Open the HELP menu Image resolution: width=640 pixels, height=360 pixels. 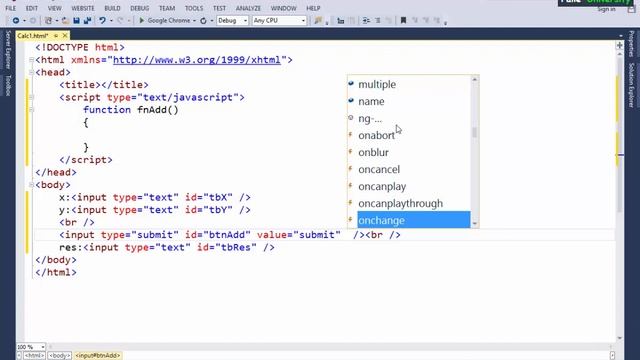(x=313, y=8)
